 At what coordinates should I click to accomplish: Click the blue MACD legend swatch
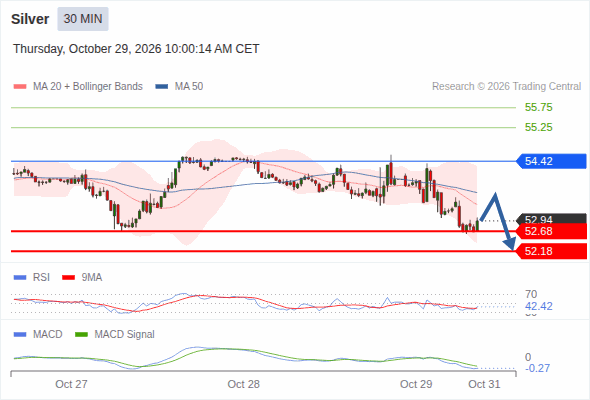[20, 335]
